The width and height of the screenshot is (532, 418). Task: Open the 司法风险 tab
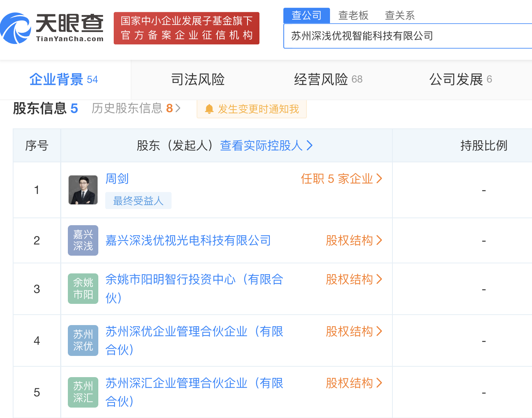pos(198,79)
